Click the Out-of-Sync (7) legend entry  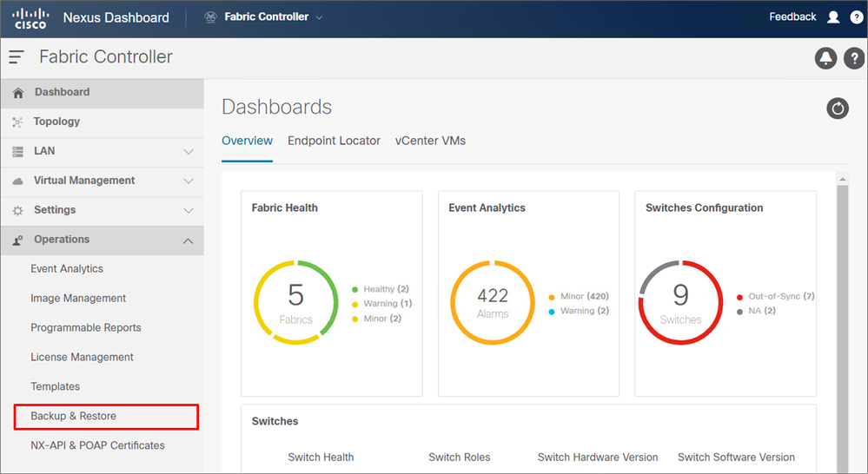776,296
